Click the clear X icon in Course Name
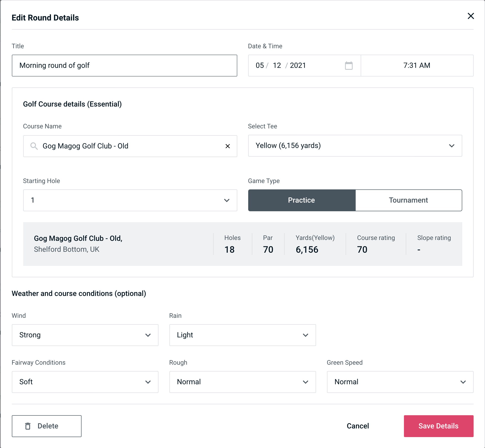Screen dimensions: 485x448 pyautogui.click(x=228, y=146)
